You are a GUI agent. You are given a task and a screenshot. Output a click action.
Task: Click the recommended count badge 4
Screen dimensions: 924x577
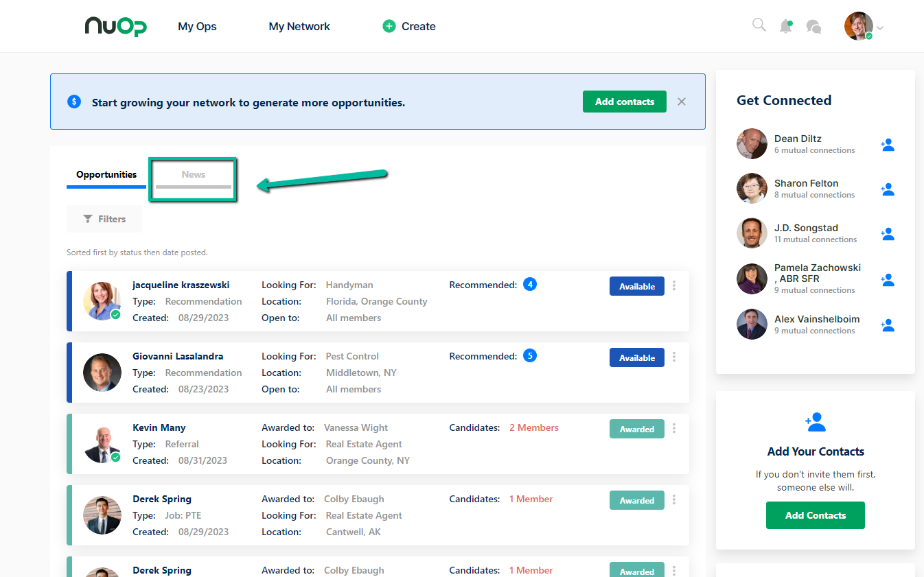(x=529, y=284)
